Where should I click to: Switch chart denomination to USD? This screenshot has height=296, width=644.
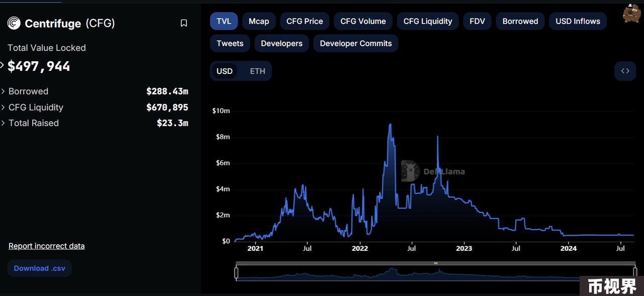coord(224,71)
